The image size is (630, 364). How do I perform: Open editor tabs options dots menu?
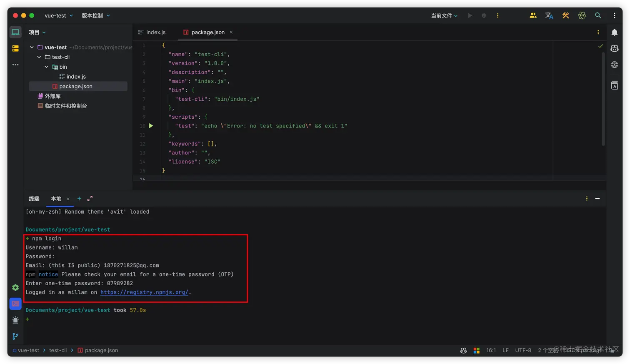(x=598, y=32)
